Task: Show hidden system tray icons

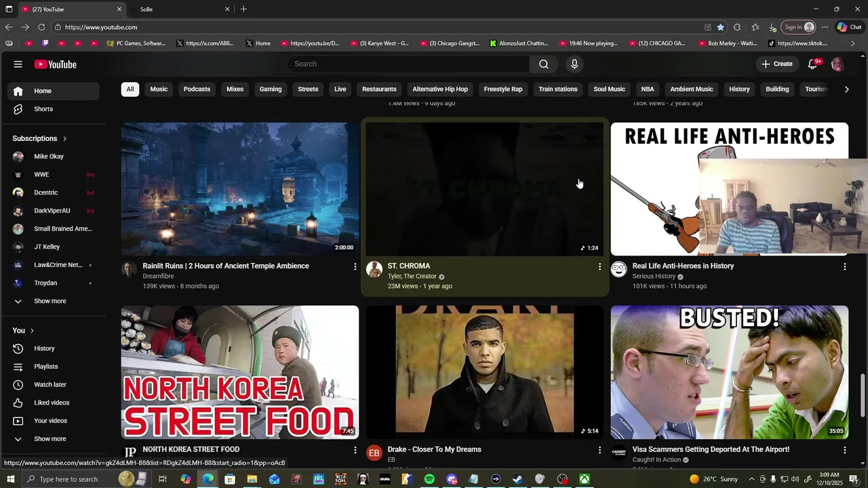Action: click(x=751, y=479)
